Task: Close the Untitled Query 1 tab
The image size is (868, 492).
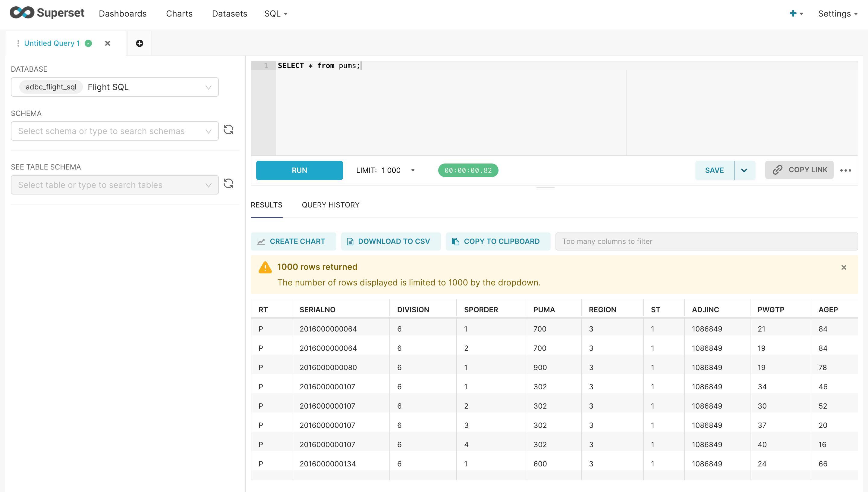Action: [108, 43]
